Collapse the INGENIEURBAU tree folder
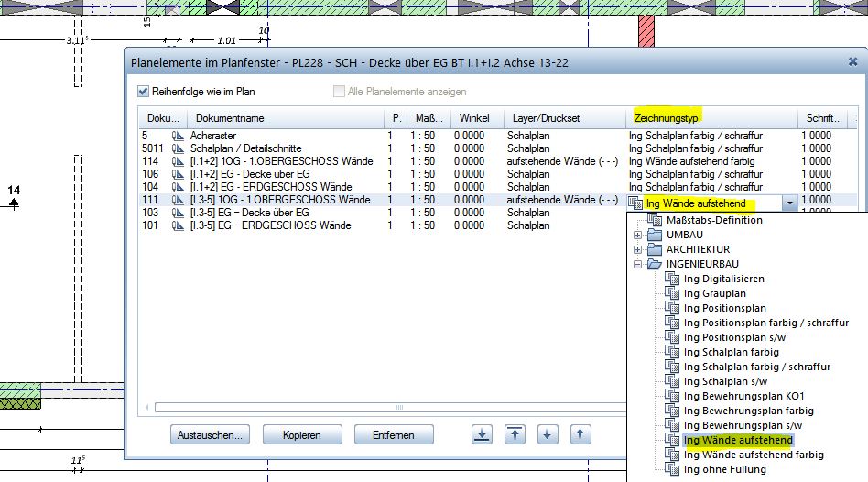Viewport: 868px width, 482px height. (637, 264)
